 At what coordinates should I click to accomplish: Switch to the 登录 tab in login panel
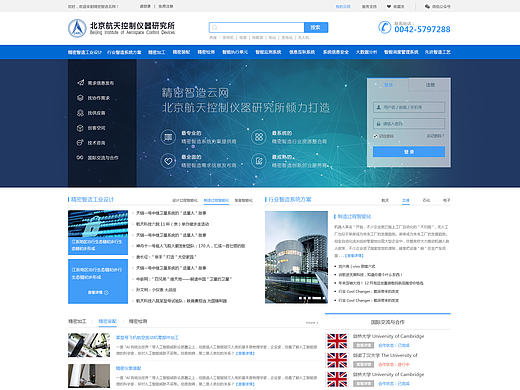coord(388,85)
